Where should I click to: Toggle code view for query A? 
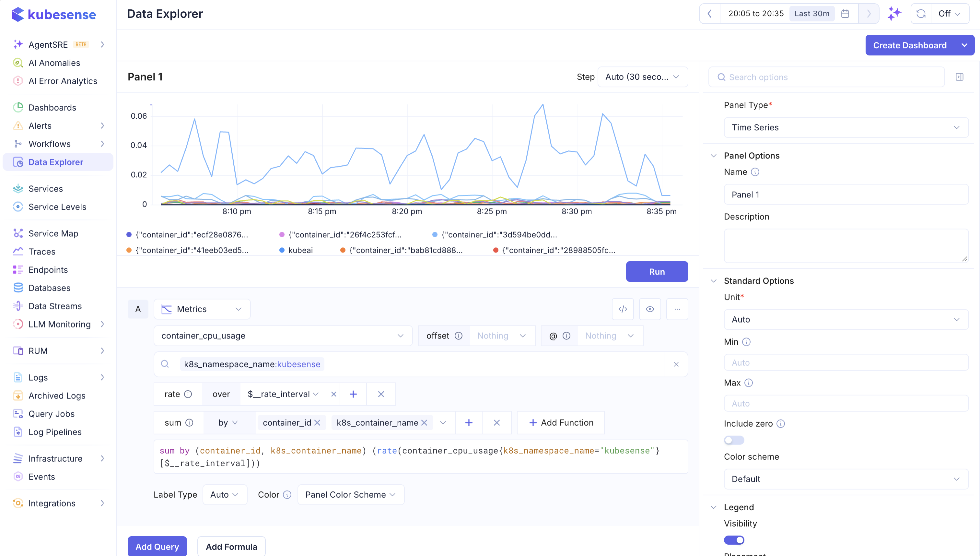tap(623, 309)
